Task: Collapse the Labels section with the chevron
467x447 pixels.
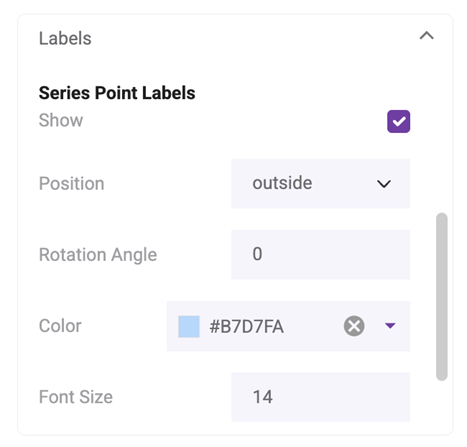Action: coord(426,35)
